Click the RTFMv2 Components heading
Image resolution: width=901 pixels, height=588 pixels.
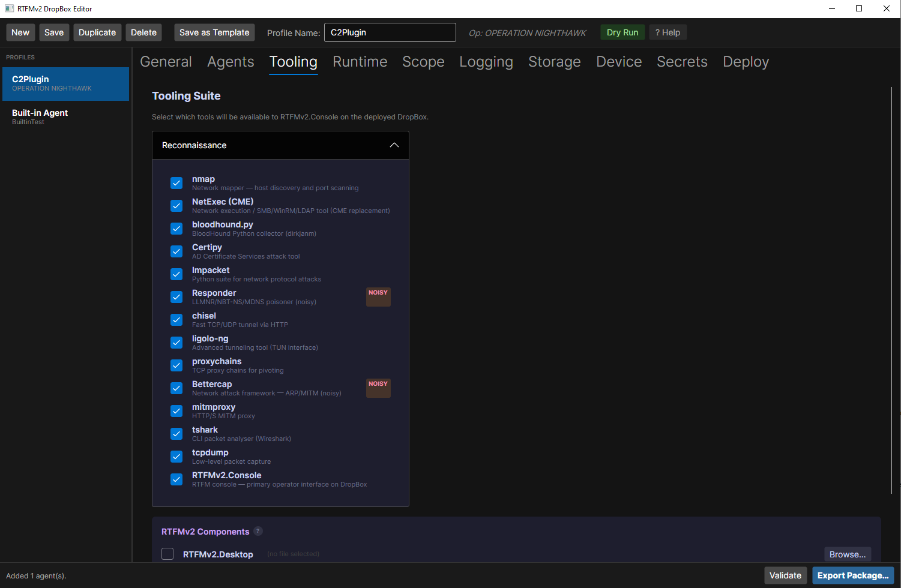[x=205, y=532]
